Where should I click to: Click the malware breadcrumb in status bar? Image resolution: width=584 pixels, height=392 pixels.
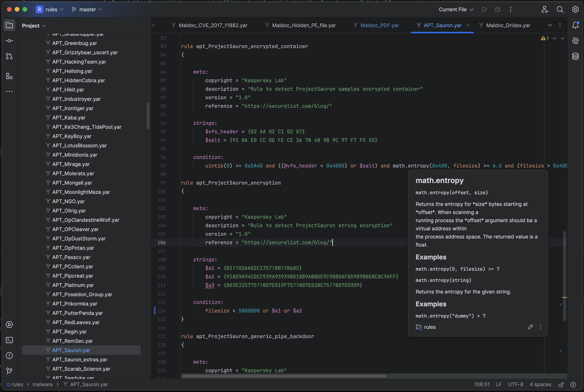tap(42, 384)
